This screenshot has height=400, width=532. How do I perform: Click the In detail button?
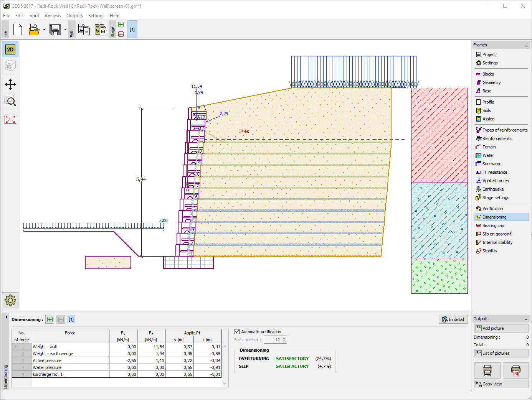point(453,319)
